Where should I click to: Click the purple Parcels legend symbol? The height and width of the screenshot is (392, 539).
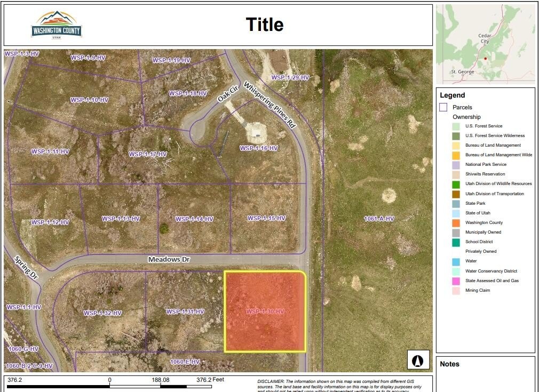(443, 107)
